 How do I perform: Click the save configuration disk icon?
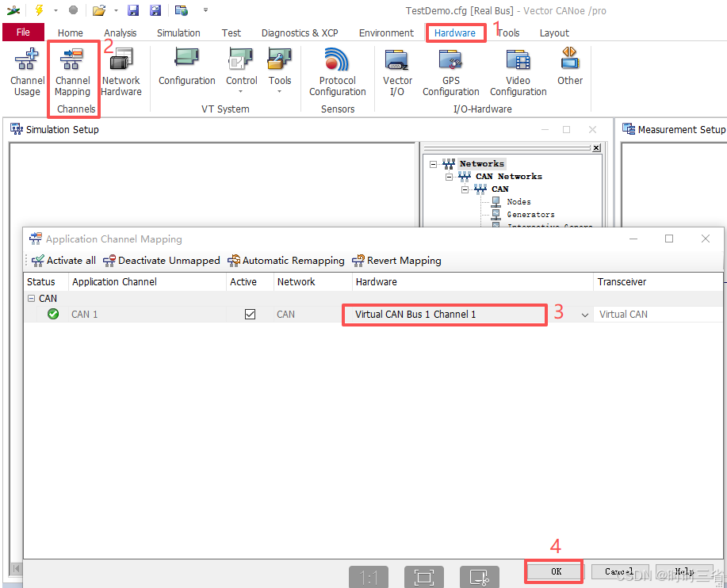[133, 10]
